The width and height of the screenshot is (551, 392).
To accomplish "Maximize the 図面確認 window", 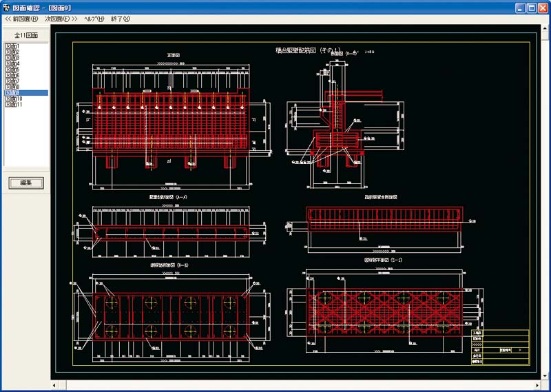I will [x=532, y=8].
